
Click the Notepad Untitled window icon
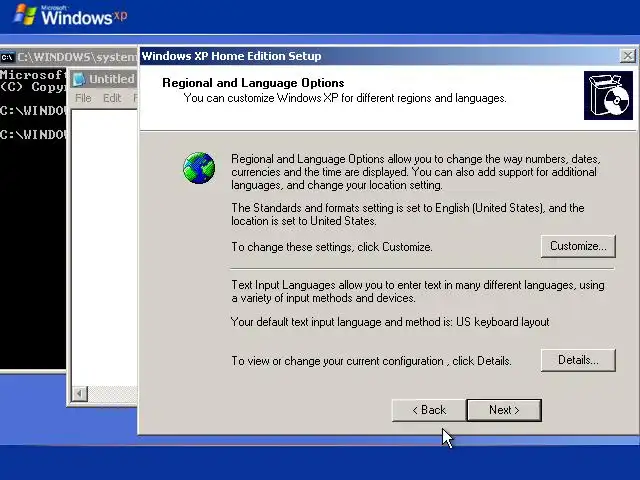click(79, 79)
